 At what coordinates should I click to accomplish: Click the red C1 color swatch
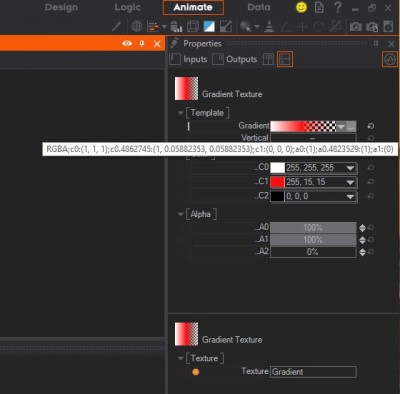click(277, 182)
